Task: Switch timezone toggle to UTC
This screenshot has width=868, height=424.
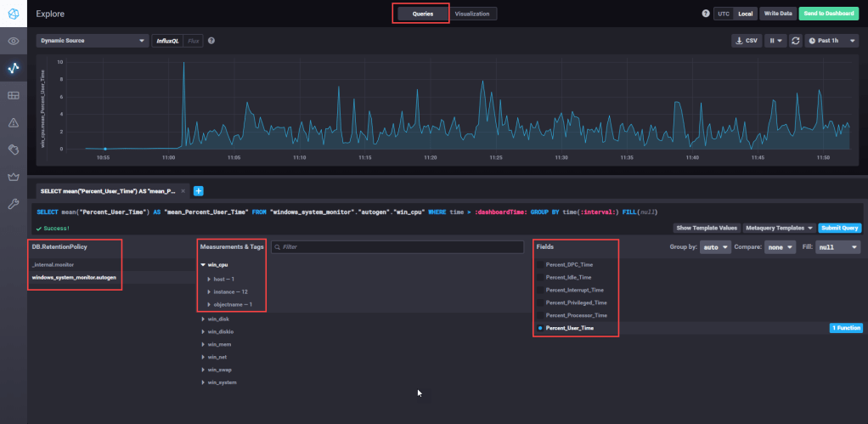Action: point(723,14)
